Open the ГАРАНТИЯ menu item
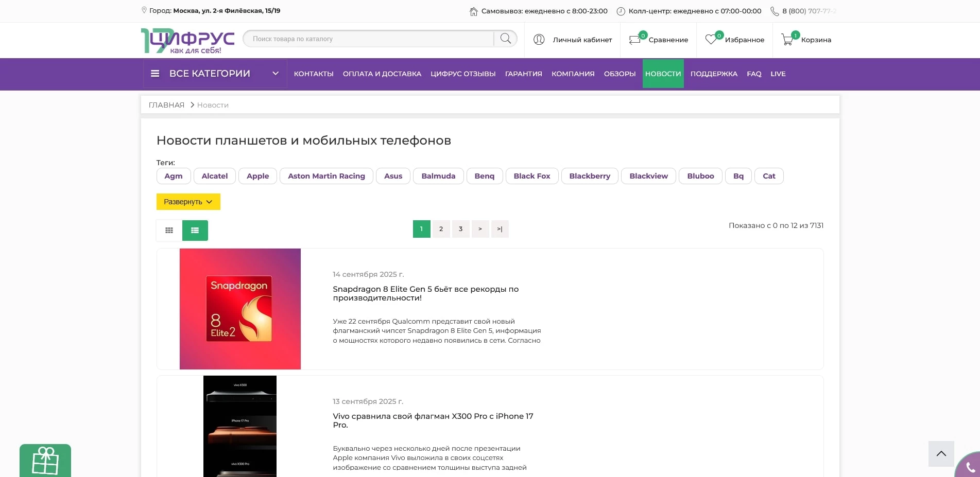Screen dimensions: 980x477 click(x=523, y=74)
